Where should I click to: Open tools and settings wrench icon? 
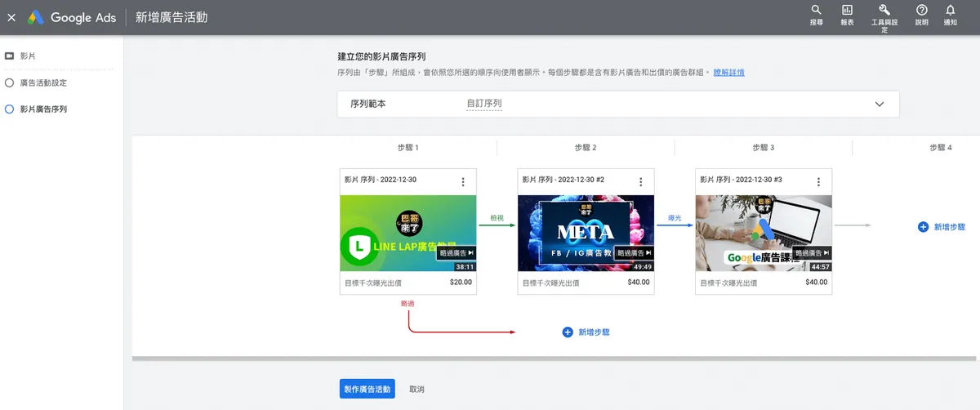click(884, 17)
